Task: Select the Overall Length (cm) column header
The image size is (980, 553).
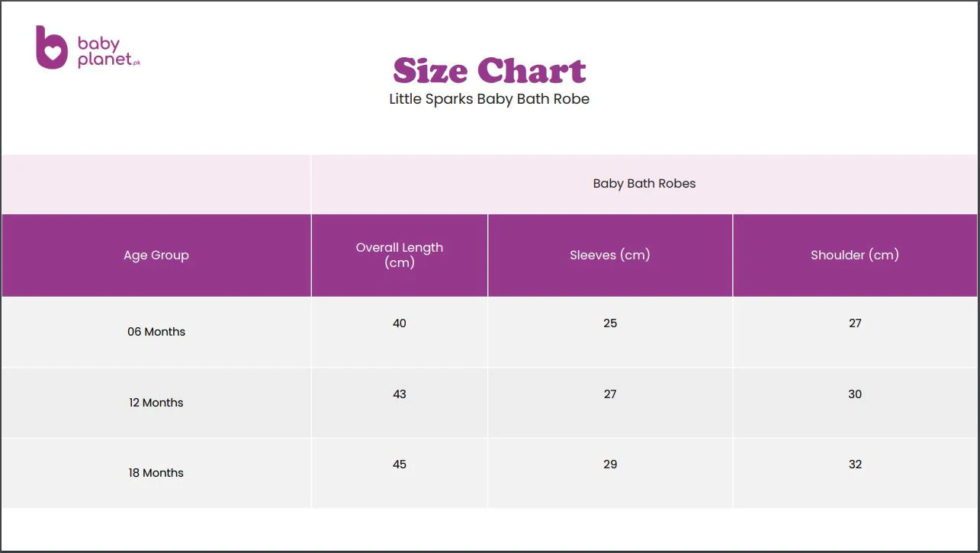Action: click(x=400, y=256)
